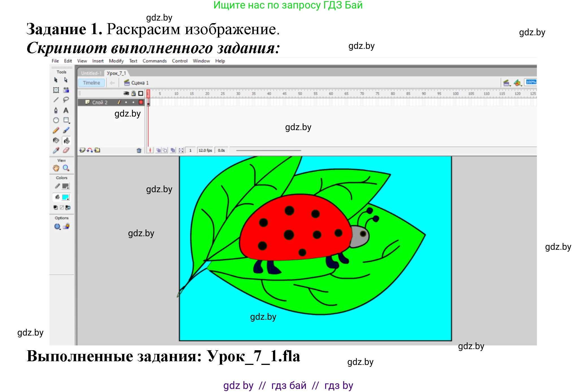
Task: Click the Timeline button
Action: pos(91,83)
